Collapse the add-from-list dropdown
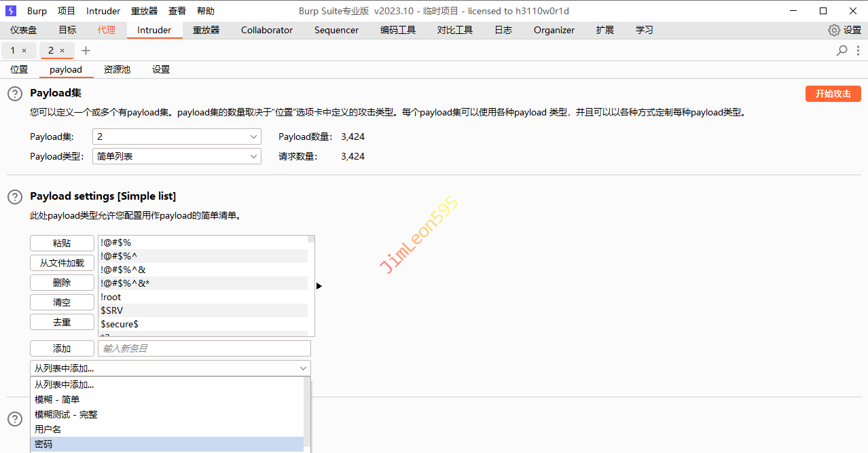 [303, 368]
